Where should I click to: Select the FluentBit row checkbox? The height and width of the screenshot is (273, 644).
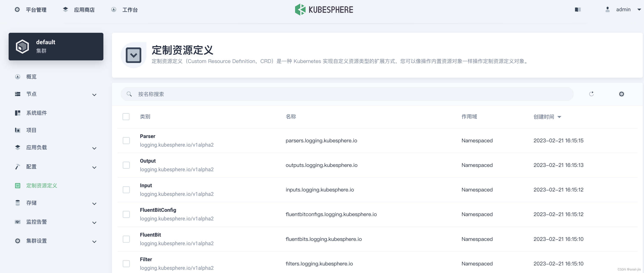tap(126, 239)
